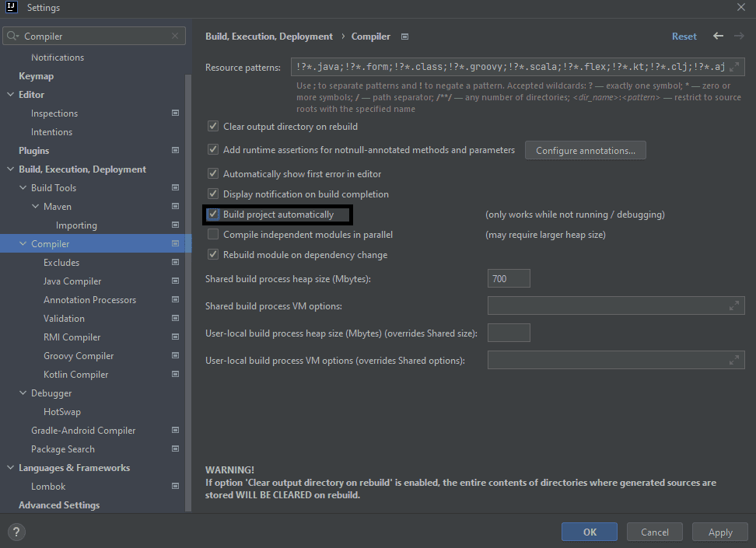The height and width of the screenshot is (548, 756).
Task: Click project-level icon next to Annotation Processors
Action: coord(176,300)
